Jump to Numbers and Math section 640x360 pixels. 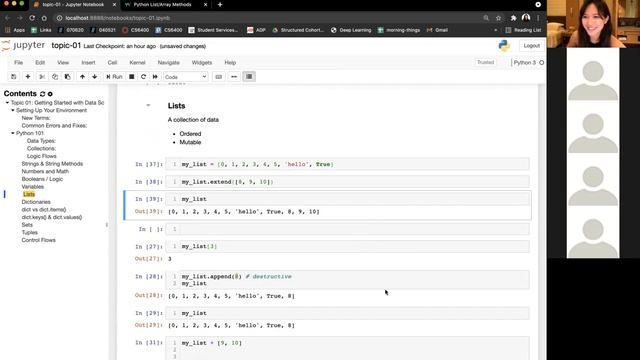point(45,171)
